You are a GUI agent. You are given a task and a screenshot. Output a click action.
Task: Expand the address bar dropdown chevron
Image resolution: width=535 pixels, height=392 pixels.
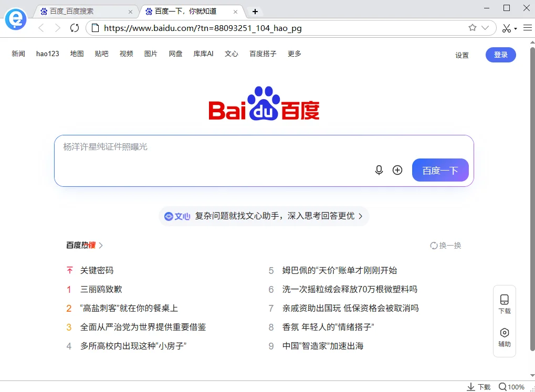tap(485, 28)
